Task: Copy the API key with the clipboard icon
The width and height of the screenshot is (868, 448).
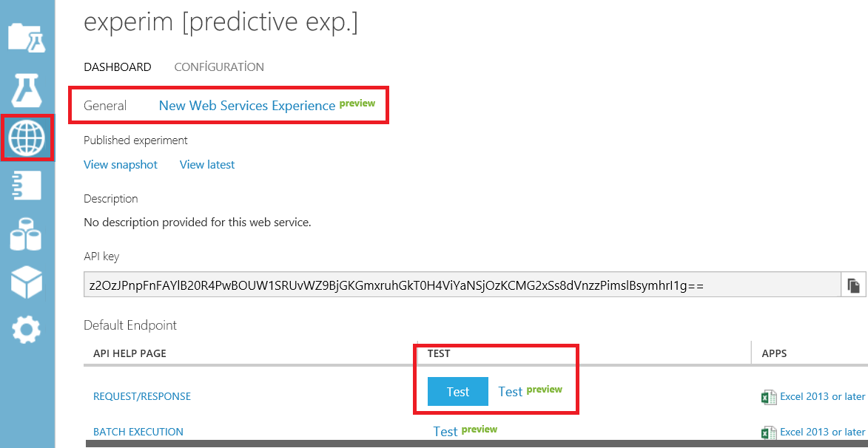Action: (853, 285)
